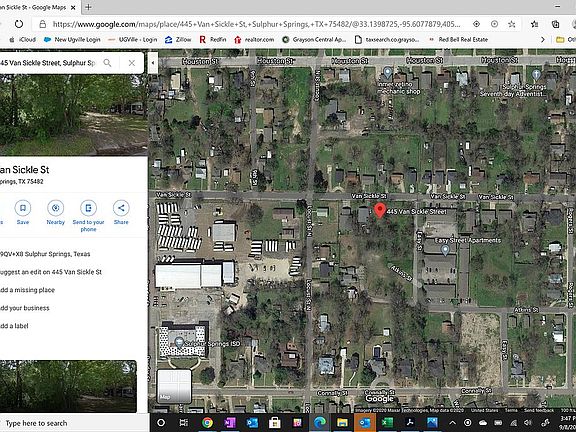Click the circular tracking icon next to the star
The height and width of the screenshot is (432, 576).
(x=494, y=24)
